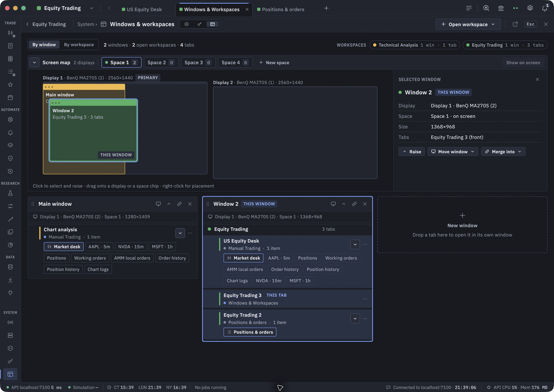The image size is (554, 392).
Task: Collapse the Screen map section
Action: click(x=34, y=63)
